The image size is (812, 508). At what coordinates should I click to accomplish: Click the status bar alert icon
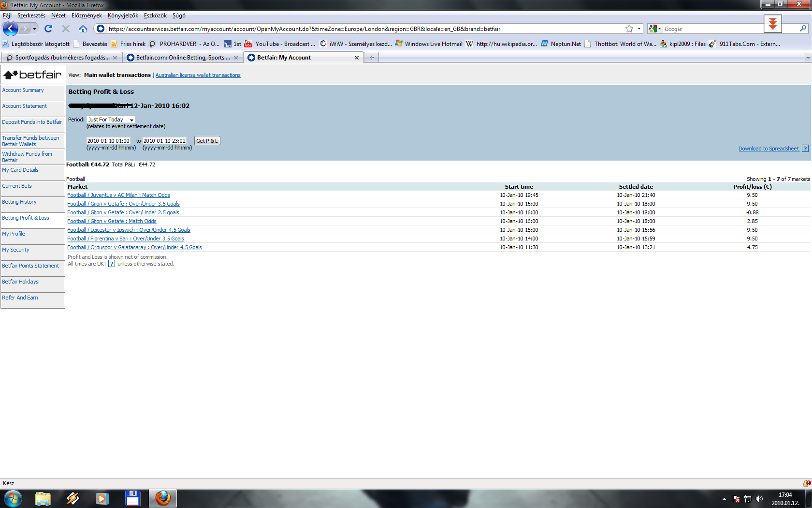point(807,483)
